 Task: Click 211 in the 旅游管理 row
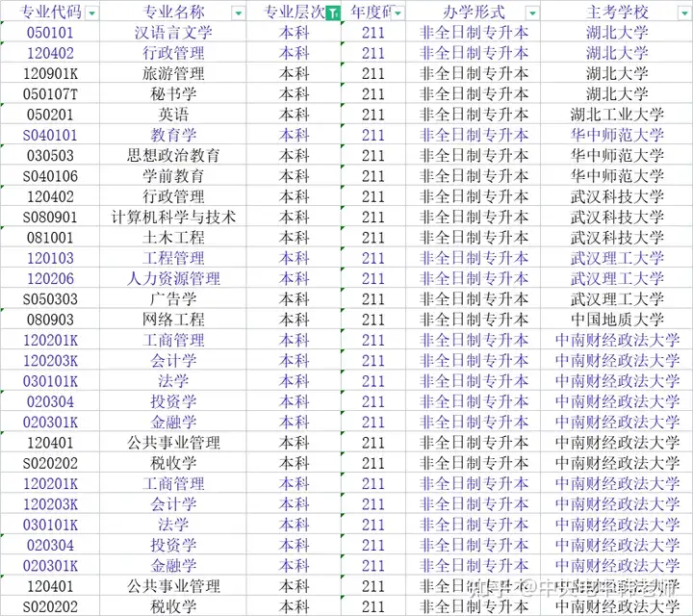pos(373,74)
